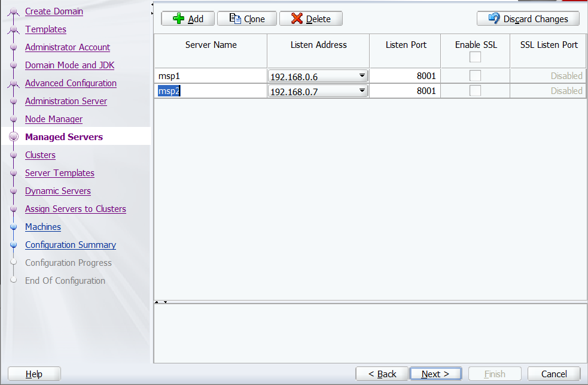The height and width of the screenshot is (385, 588).
Task: Open the Help dialog
Action: tap(33, 373)
